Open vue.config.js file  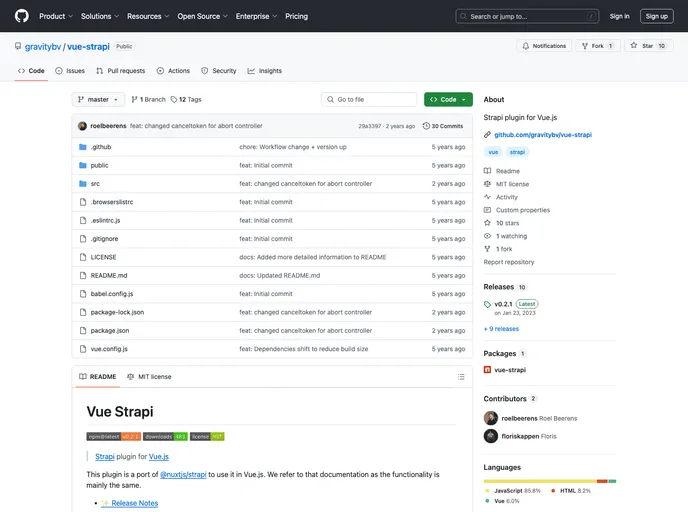(x=109, y=349)
